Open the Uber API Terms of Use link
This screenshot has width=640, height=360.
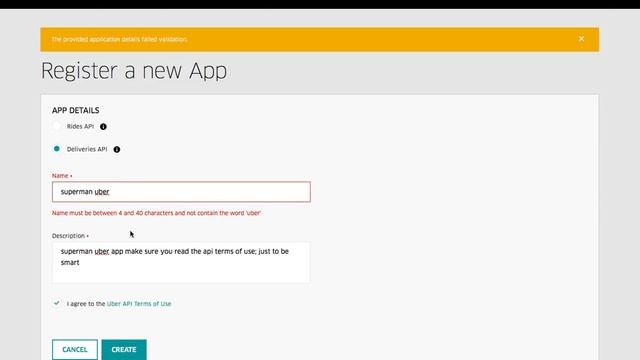click(x=139, y=304)
